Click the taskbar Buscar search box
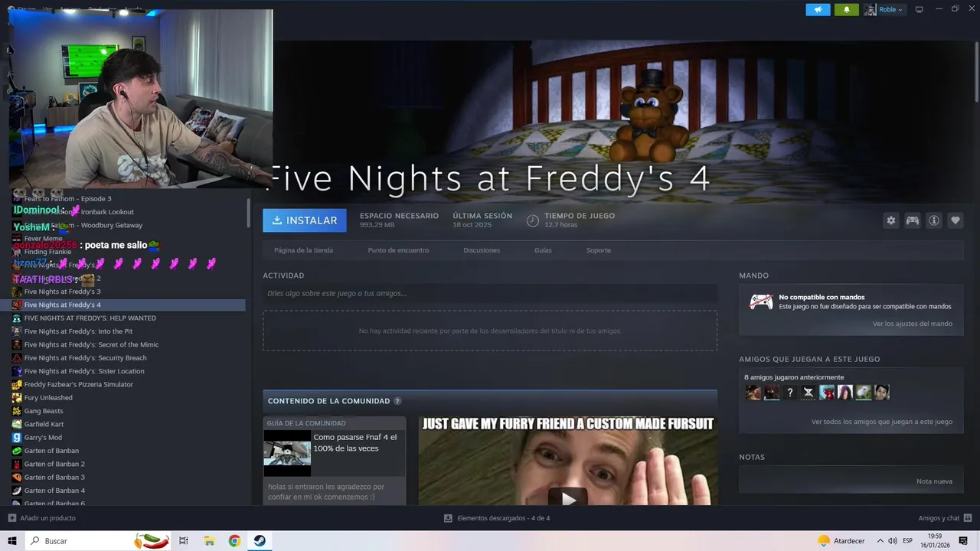The width and height of the screenshot is (980, 551). (100, 541)
